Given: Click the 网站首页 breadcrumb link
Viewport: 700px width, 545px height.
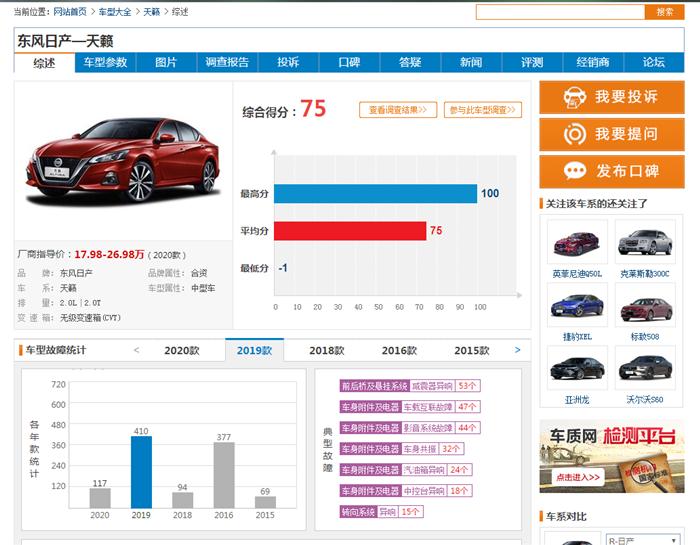Looking at the screenshot, I should [70, 12].
